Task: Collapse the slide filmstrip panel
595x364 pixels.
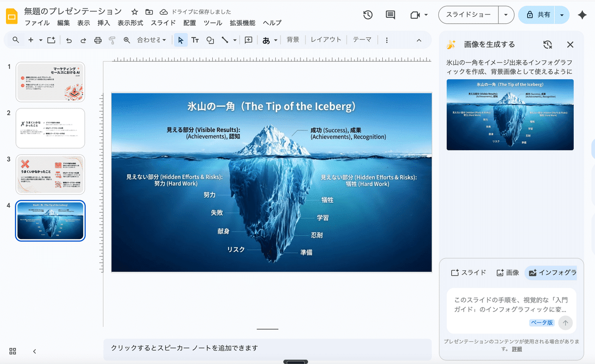Action: click(x=34, y=351)
